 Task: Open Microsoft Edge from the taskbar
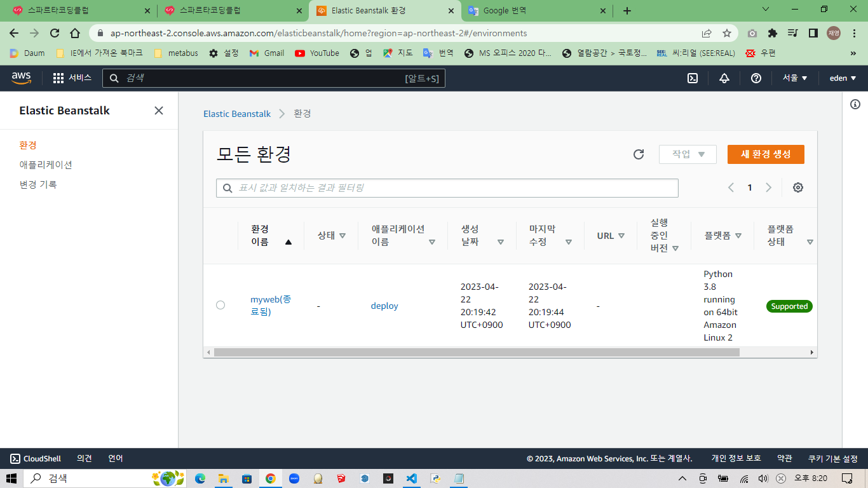[x=200, y=478]
